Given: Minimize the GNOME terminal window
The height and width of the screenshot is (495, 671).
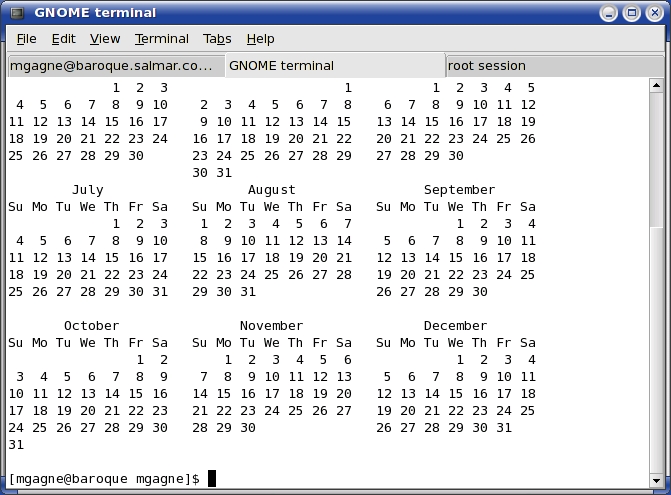Looking at the screenshot, I should 609,13.
